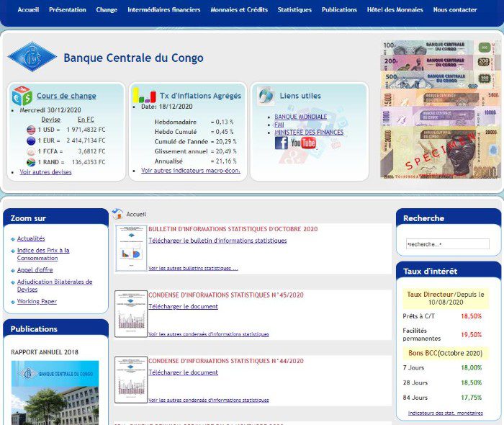Click the inflation bar chart icon

tap(144, 95)
